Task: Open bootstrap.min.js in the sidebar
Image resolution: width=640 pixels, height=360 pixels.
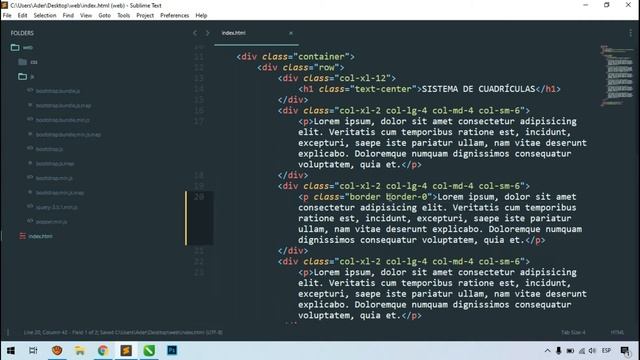Action: 54,178
